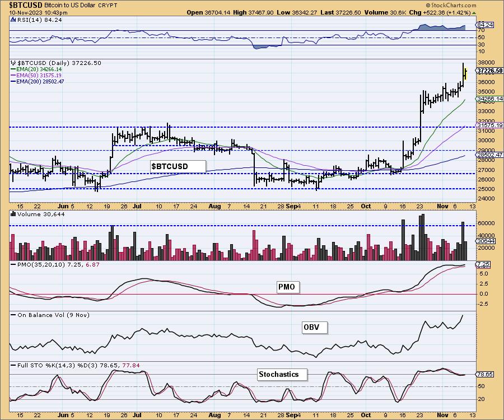Click the 78.65 stochastics value tag
Viewport: 504px width, 420px height.
(485, 375)
